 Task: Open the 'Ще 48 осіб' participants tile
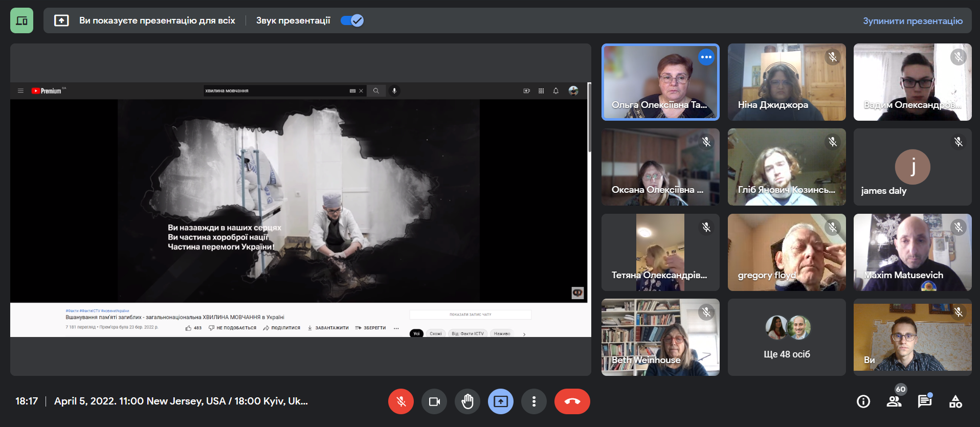pyautogui.click(x=786, y=338)
